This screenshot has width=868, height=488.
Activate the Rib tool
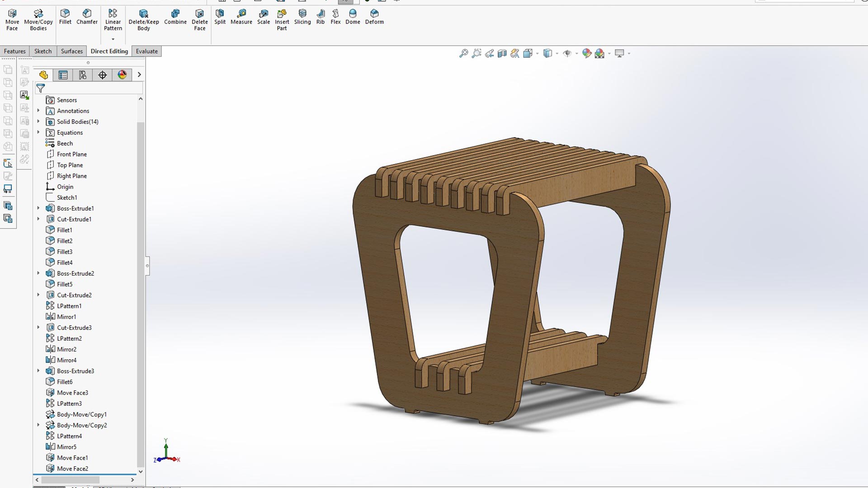click(x=321, y=17)
